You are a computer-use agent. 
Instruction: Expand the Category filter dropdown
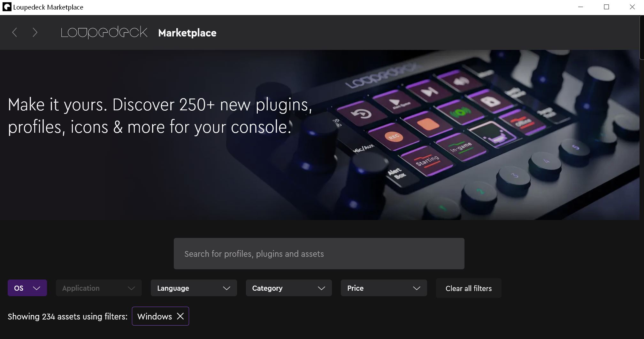click(289, 288)
